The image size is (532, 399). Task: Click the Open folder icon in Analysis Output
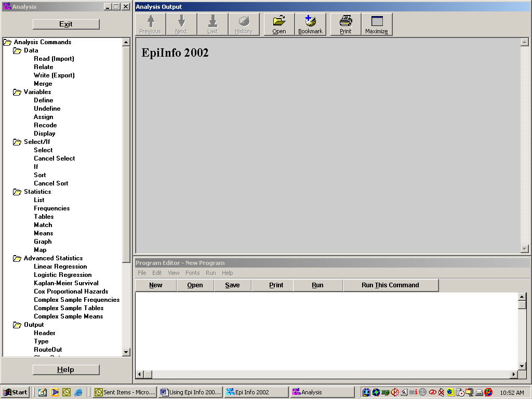pos(279,24)
